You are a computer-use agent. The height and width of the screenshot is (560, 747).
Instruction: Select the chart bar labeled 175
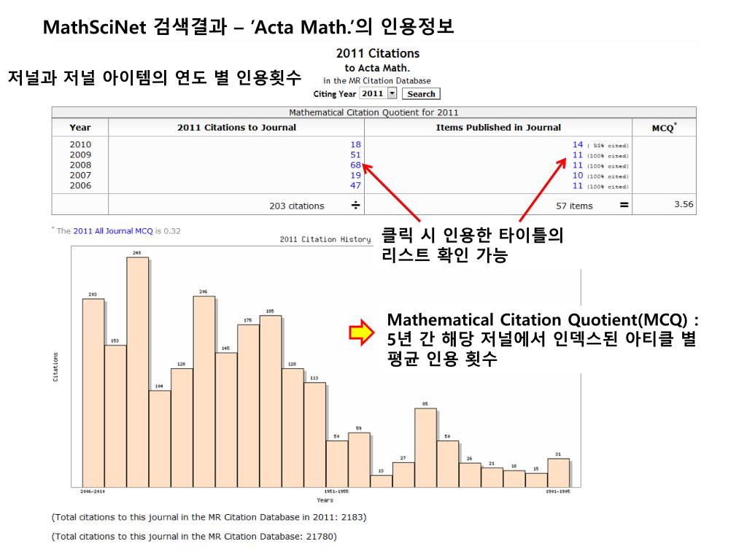(248, 405)
